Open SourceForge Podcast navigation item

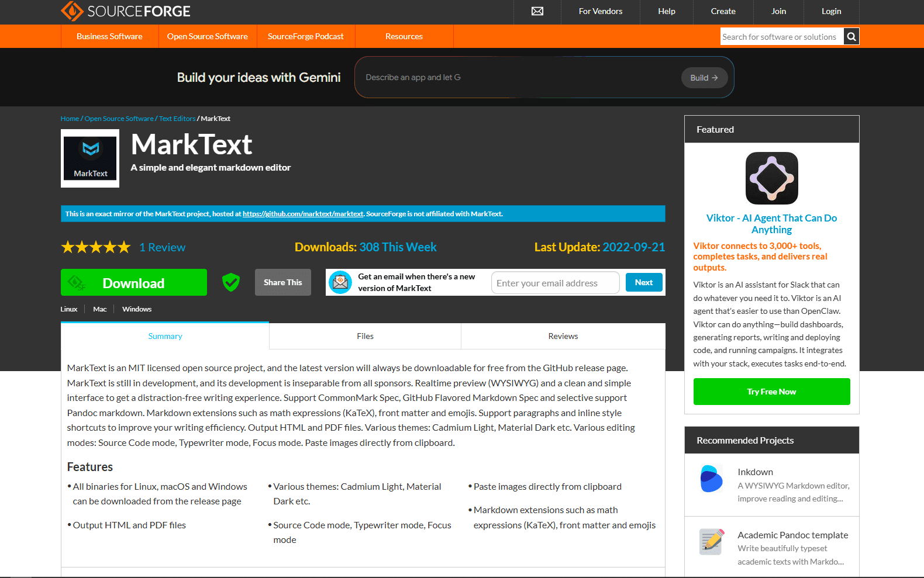(x=306, y=36)
